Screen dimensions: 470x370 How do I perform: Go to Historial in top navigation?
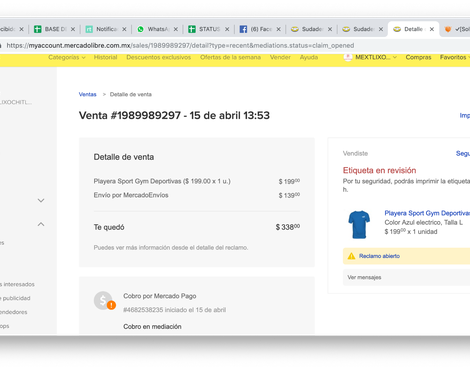pos(105,57)
